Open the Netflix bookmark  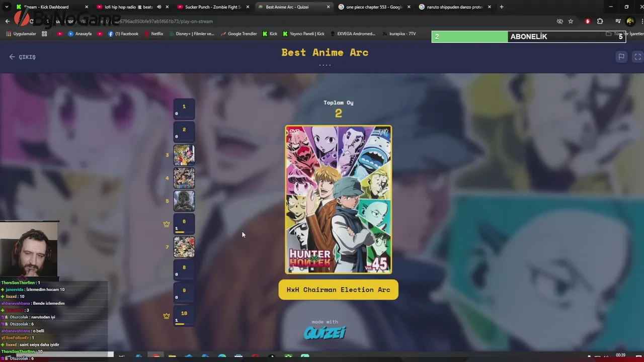click(x=153, y=34)
